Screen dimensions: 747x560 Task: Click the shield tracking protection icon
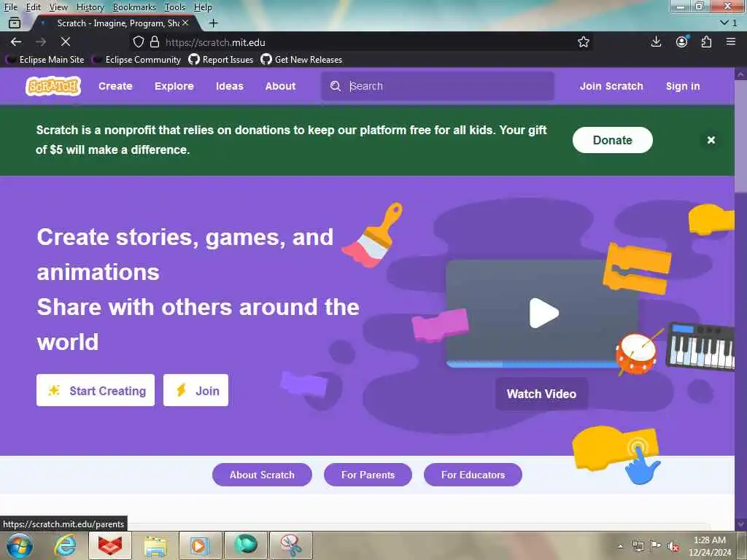tap(138, 42)
